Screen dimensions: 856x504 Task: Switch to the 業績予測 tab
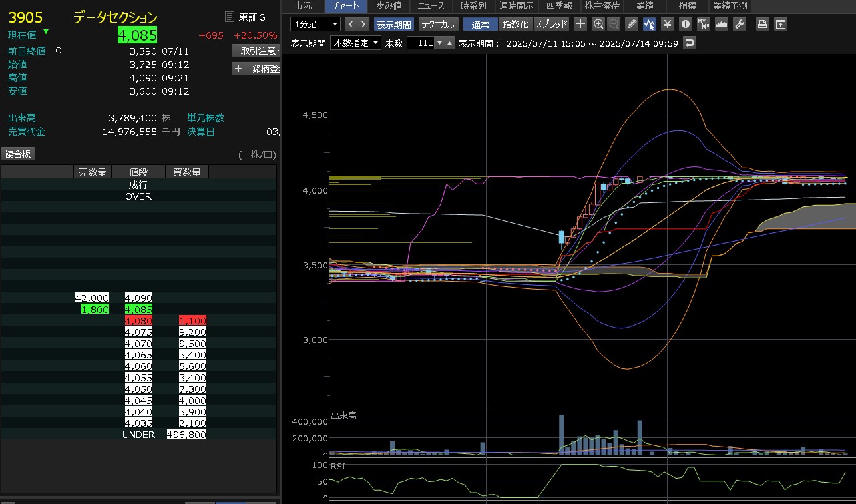pyautogui.click(x=730, y=6)
